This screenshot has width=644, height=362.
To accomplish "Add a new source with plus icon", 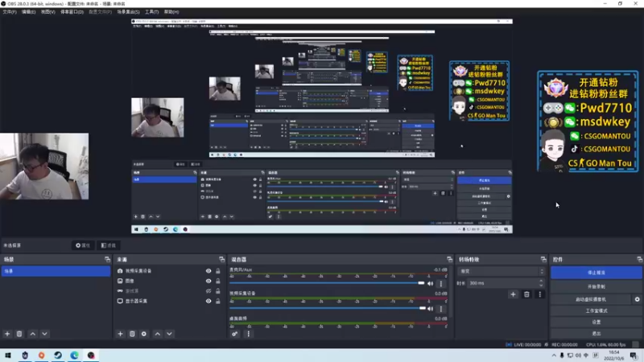I will click(x=120, y=334).
